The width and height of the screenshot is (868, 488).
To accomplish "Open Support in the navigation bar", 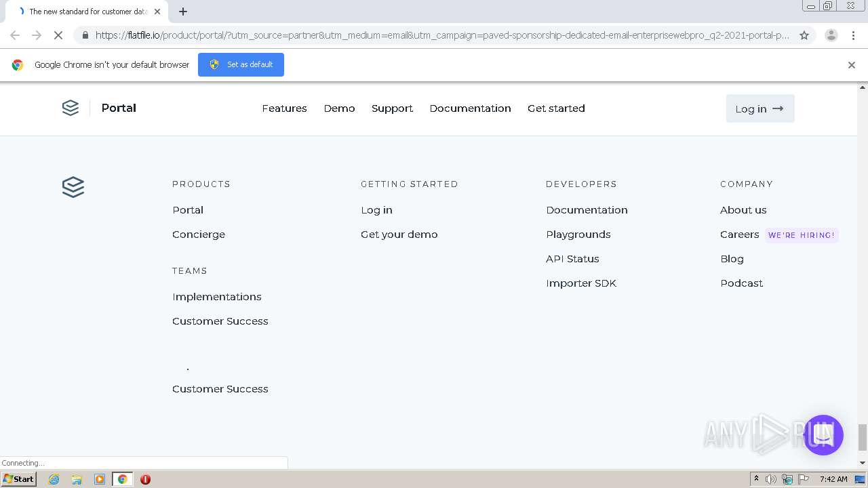I will 392,108.
